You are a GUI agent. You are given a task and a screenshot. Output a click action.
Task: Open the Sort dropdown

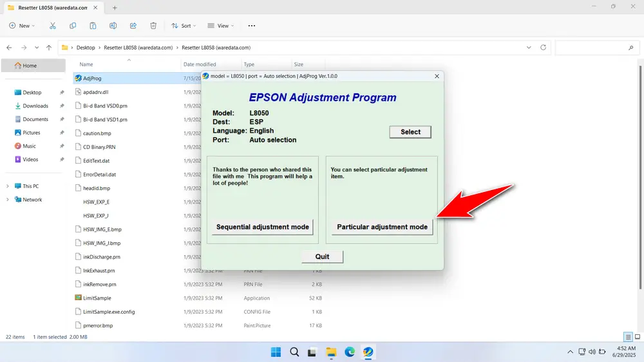pyautogui.click(x=184, y=26)
